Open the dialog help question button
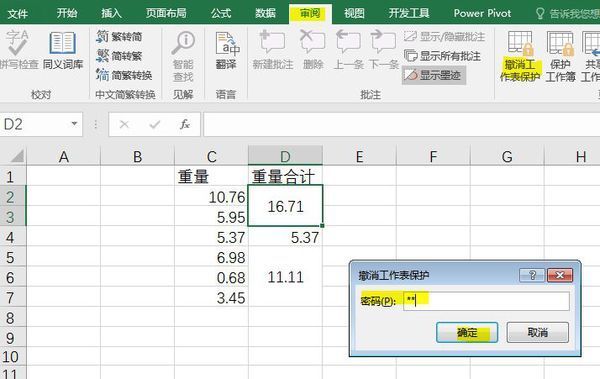 [x=532, y=275]
